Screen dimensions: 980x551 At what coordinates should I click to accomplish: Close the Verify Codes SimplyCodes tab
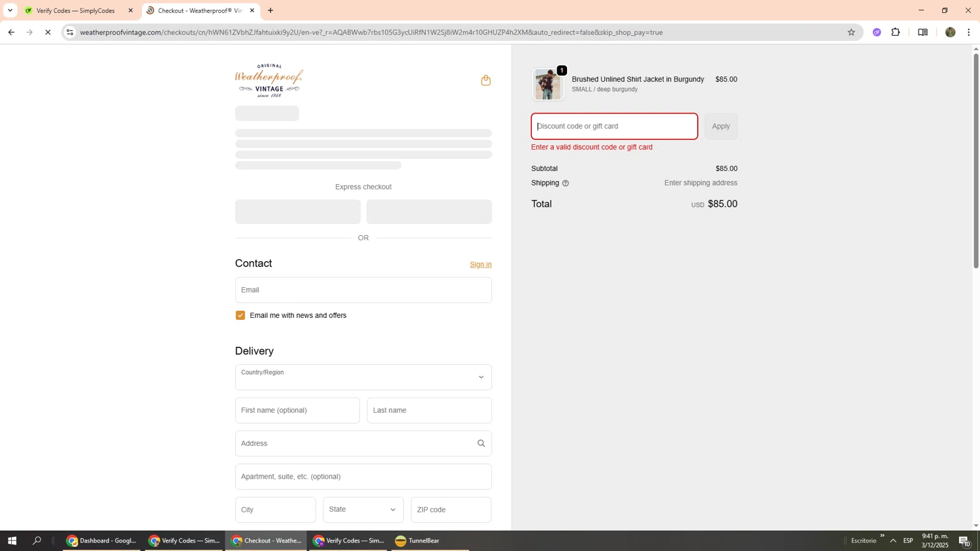[131, 10]
